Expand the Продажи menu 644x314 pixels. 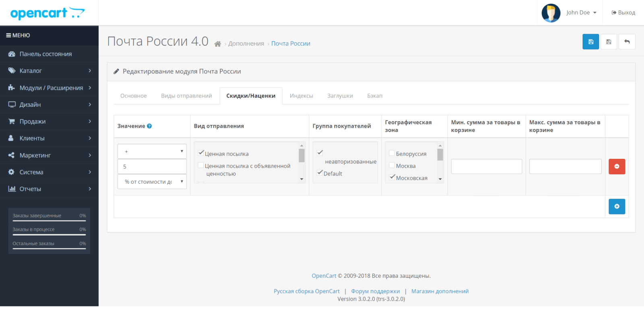(x=49, y=121)
